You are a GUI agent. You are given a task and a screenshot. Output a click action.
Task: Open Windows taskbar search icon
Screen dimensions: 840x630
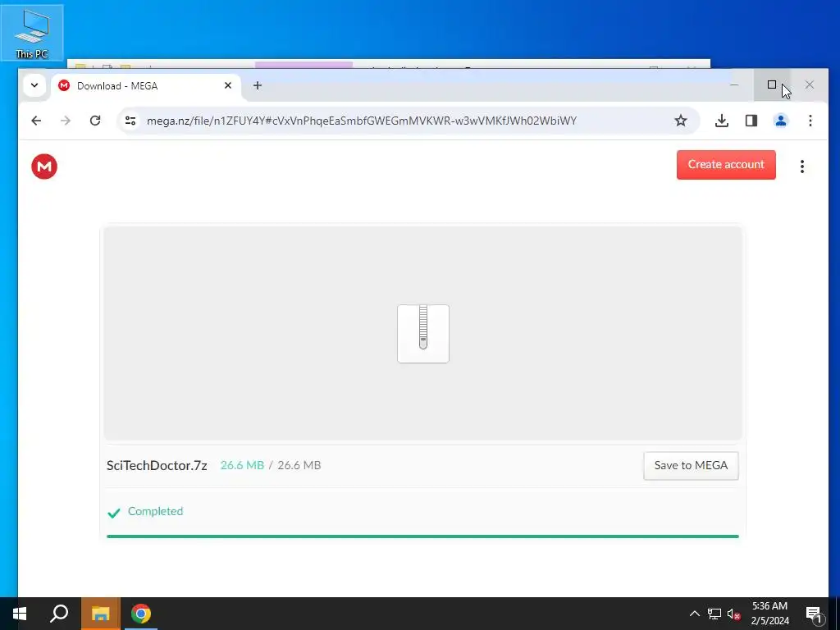pos(59,614)
